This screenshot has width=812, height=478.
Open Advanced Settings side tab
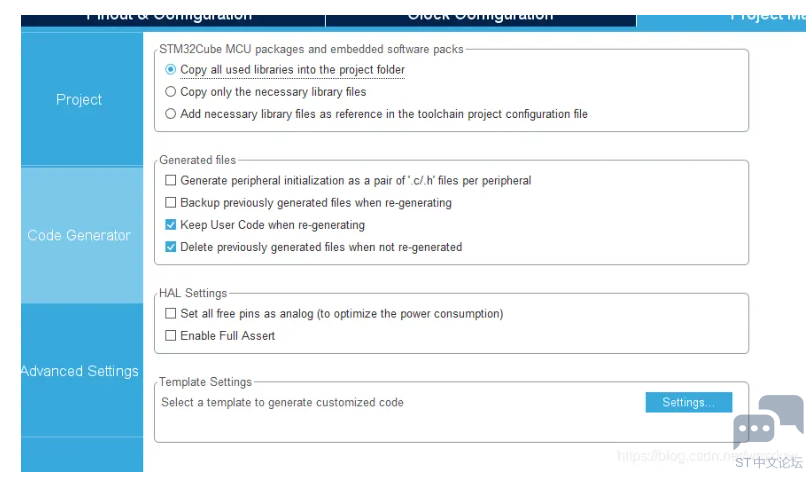(82, 371)
